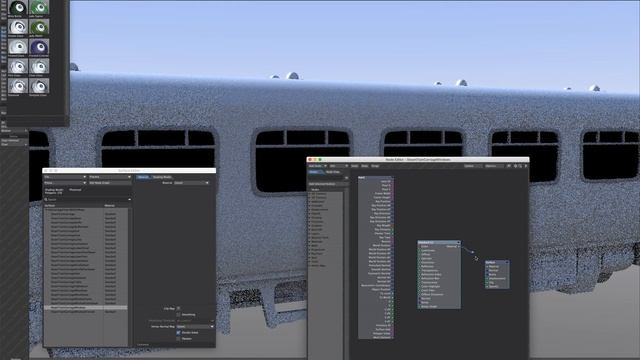Screen dimensions: 640x360
Task: Click Redo in Node Editor toolbar
Action: 365,166
